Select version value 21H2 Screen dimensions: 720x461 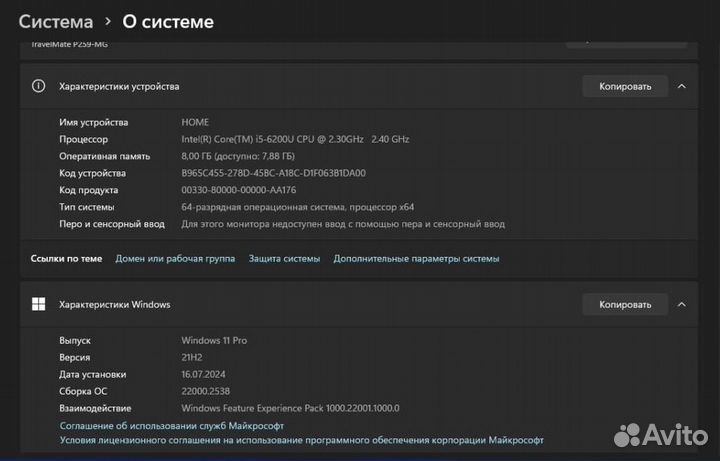pyautogui.click(x=191, y=357)
